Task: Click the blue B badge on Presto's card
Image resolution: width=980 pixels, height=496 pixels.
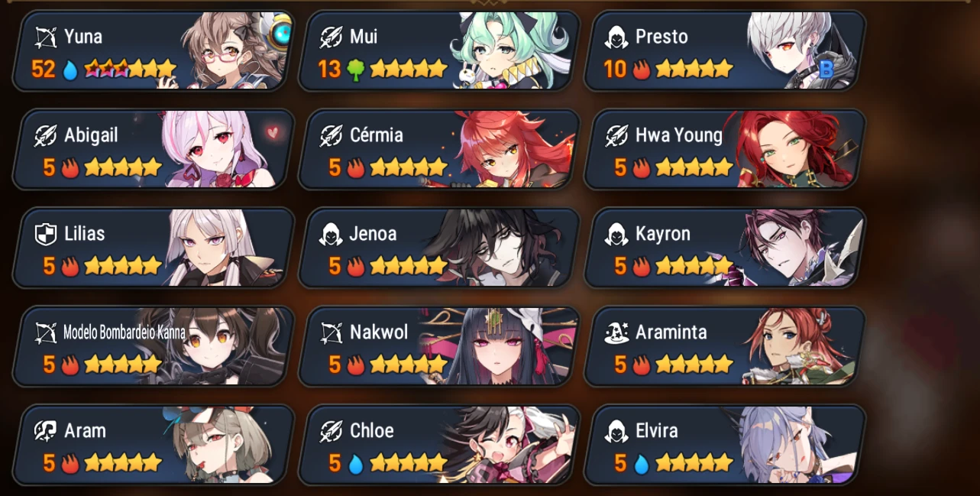Action: (826, 70)
